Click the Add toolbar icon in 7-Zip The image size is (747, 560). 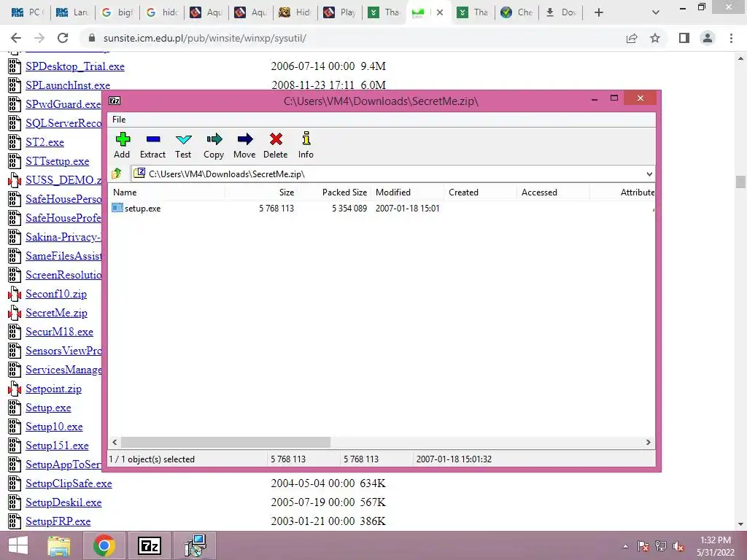click(x=122, y=145)
